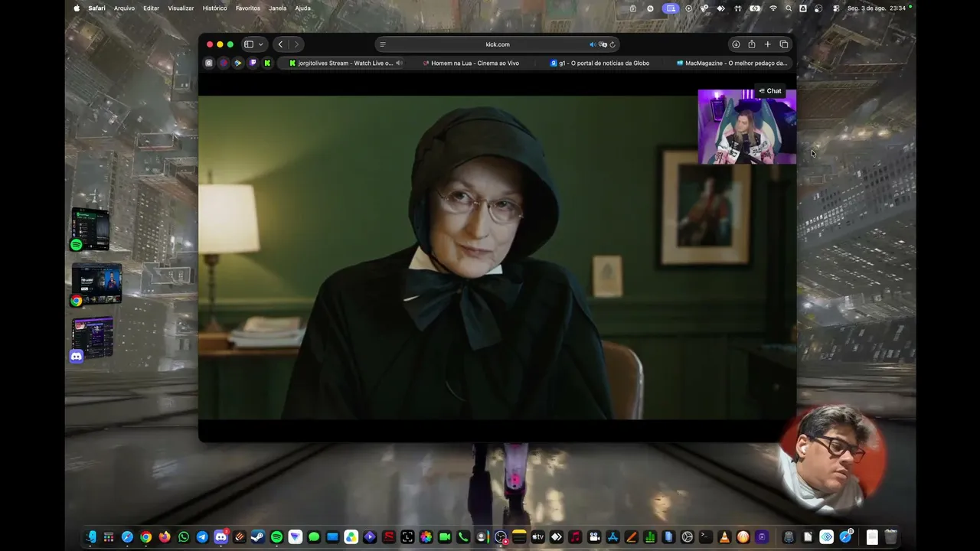Open the Safari application menu

coord(97,8)
